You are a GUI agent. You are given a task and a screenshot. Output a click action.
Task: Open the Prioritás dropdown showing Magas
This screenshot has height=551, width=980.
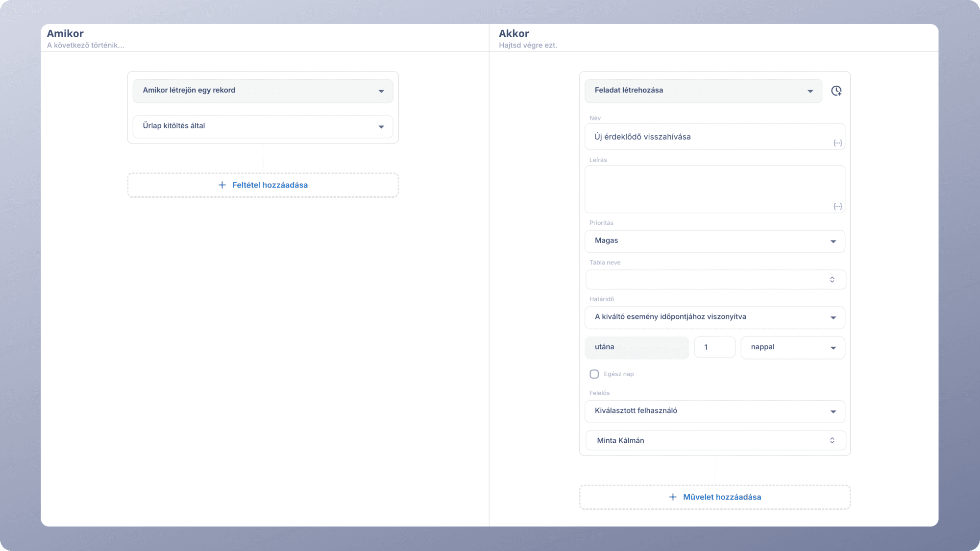715,241
